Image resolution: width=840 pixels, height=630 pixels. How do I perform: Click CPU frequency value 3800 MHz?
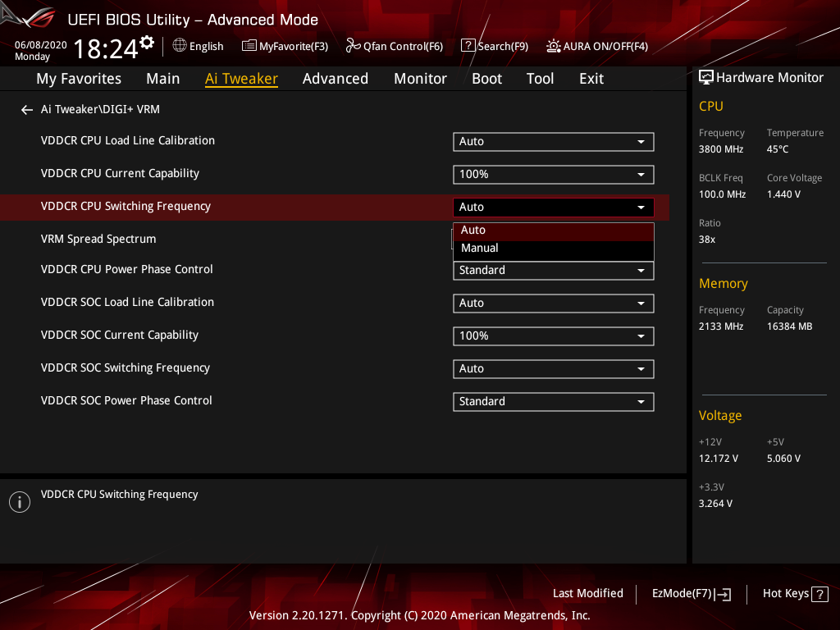click(x=721, y=149)
